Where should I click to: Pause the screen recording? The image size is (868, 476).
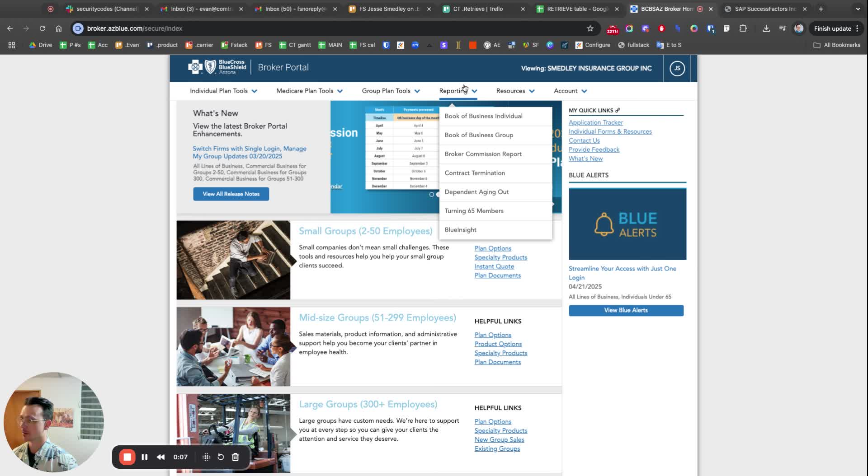(x=145, y=457)
